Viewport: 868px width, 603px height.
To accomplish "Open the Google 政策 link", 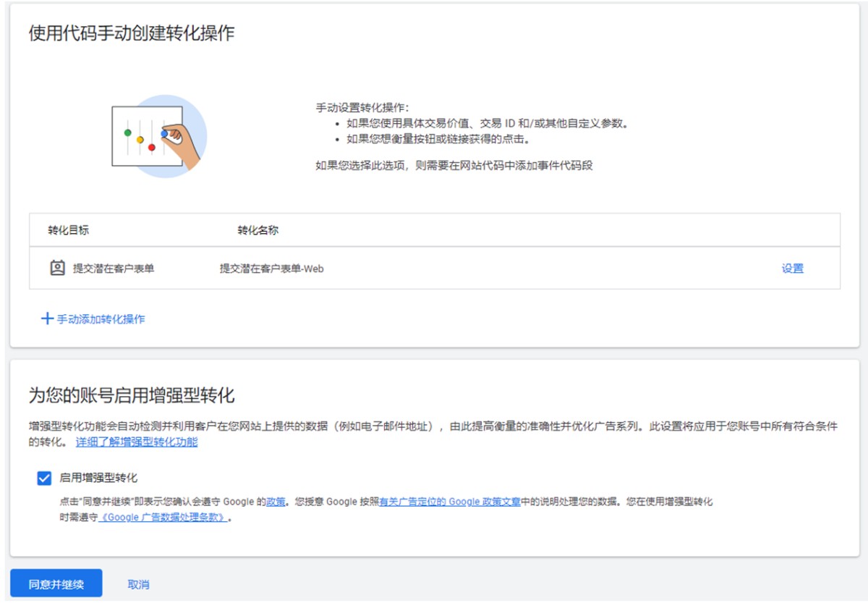I will pyautogui.click(x=276, y=501).
